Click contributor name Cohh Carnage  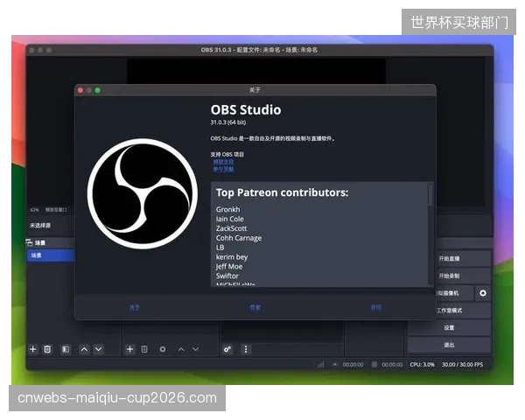coord(239,238)
